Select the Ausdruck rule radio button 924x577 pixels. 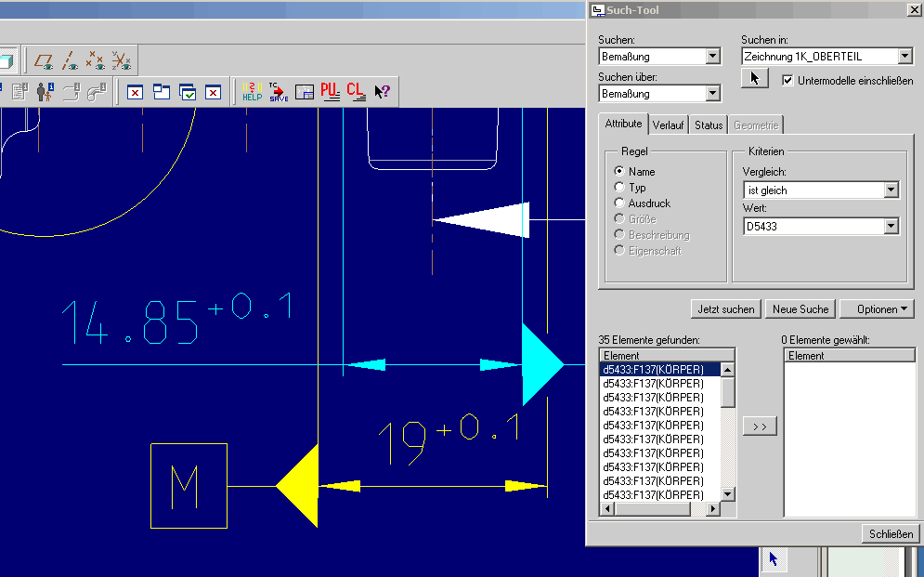(x=618, y=203)
